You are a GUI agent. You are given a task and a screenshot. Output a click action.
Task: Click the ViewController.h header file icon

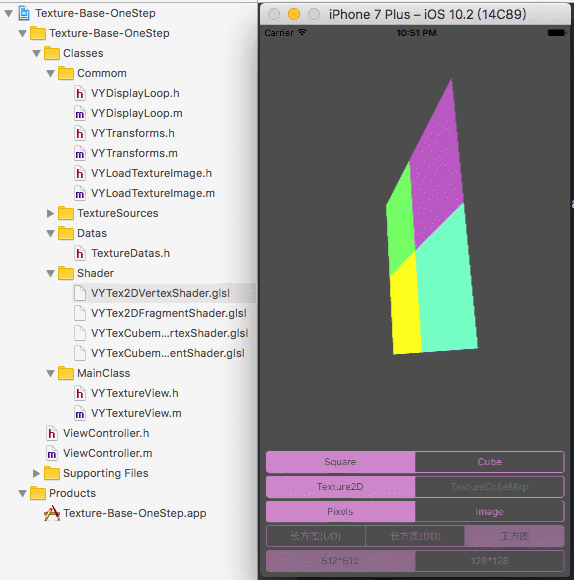[x=51, y=433]
